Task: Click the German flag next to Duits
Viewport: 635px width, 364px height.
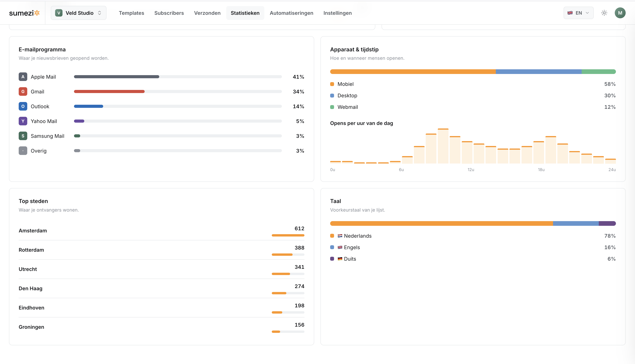Action: [x=340, y=259]
